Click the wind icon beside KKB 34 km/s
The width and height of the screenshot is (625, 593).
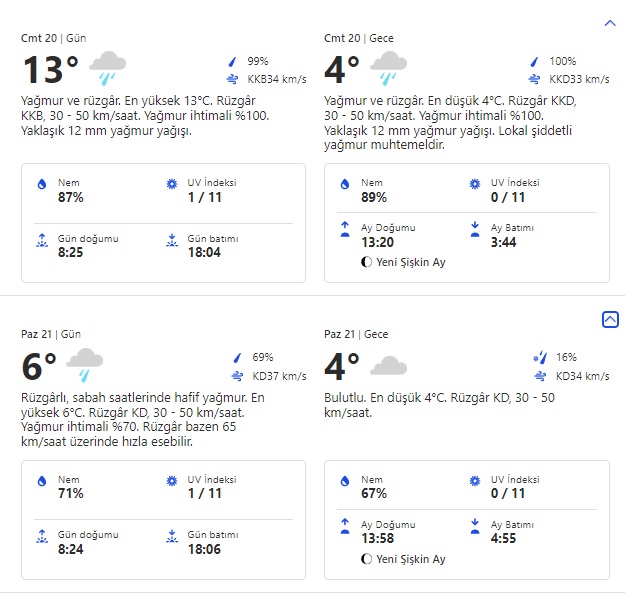[x=233, y=79]
